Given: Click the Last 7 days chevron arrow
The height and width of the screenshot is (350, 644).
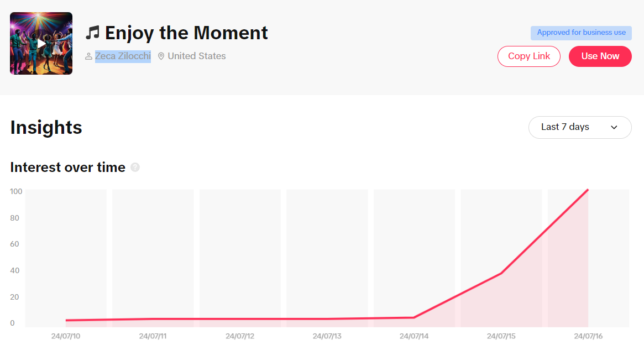Looking at the screenshot, I should coord(614,127).
